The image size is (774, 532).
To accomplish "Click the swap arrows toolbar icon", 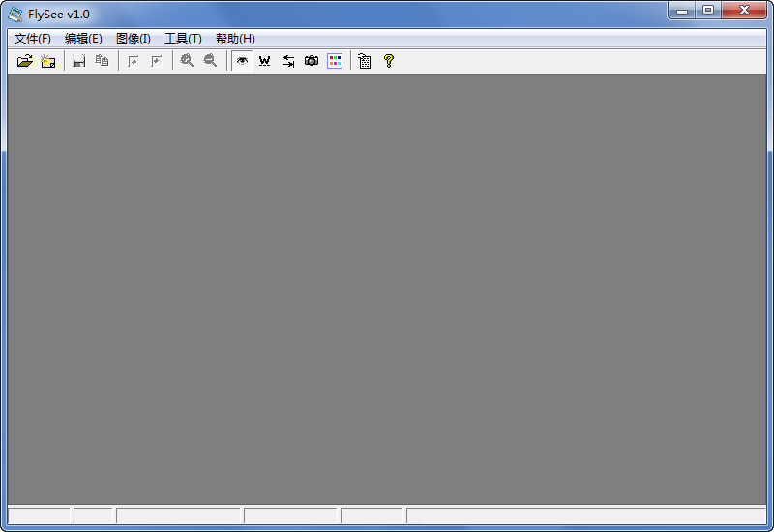I will click(288, 61).
